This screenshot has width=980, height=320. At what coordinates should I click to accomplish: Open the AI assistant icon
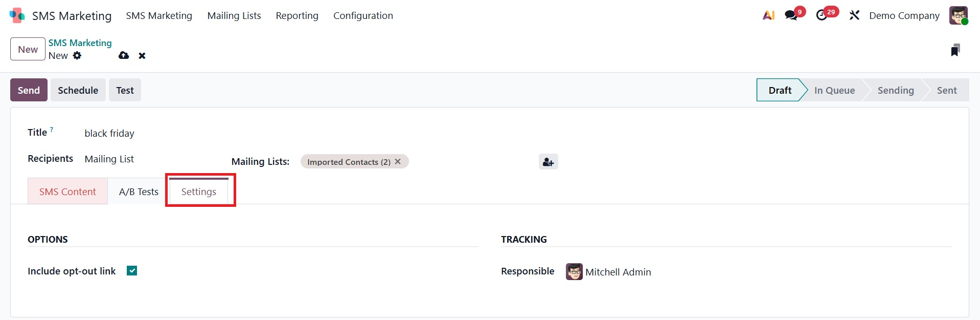pyautogui.click(x=768, y=15)
